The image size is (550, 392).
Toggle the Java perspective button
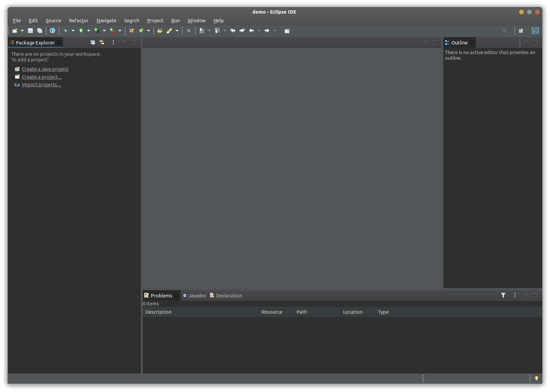pyautogui.click(x=535, y=31)
